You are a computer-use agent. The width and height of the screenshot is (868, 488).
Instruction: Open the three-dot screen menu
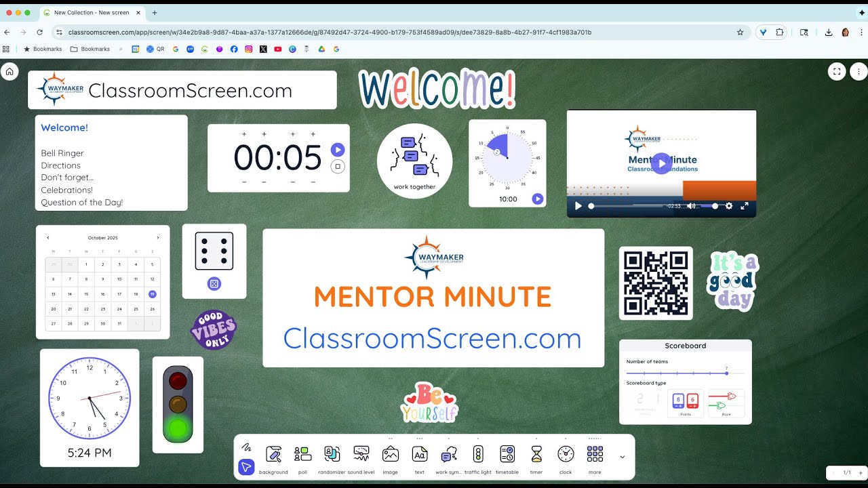[x=859, y=71]
